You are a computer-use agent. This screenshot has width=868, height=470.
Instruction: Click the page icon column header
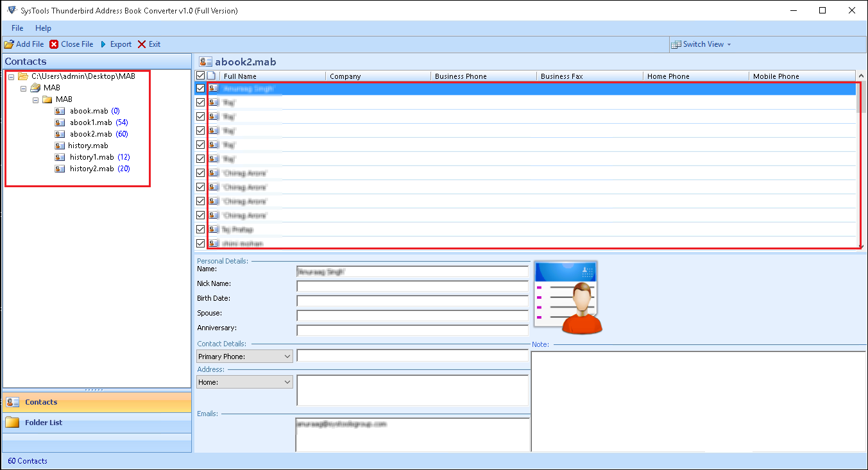(212, 76)
